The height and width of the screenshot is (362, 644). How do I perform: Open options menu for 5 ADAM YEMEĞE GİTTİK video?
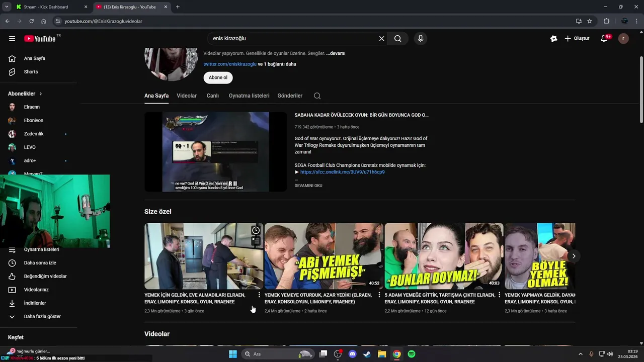point(499,295)
